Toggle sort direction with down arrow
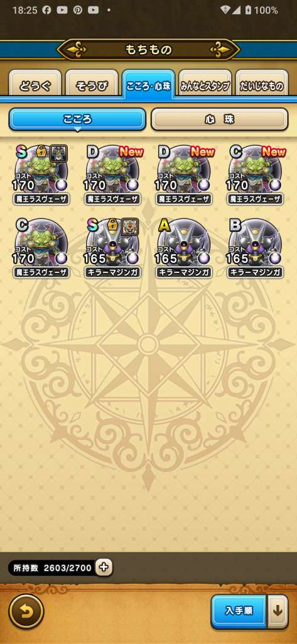The image size is (297, 644). (278, 611)
